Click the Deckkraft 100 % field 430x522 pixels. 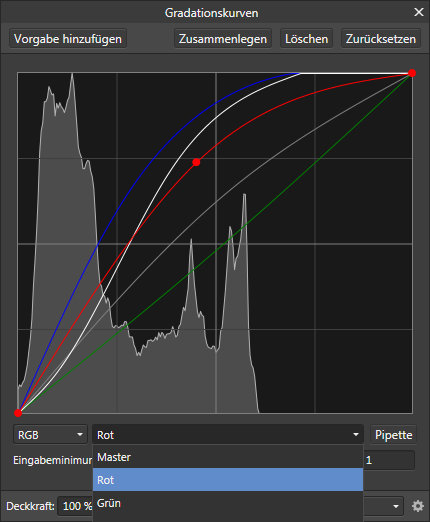coord(75,506)
